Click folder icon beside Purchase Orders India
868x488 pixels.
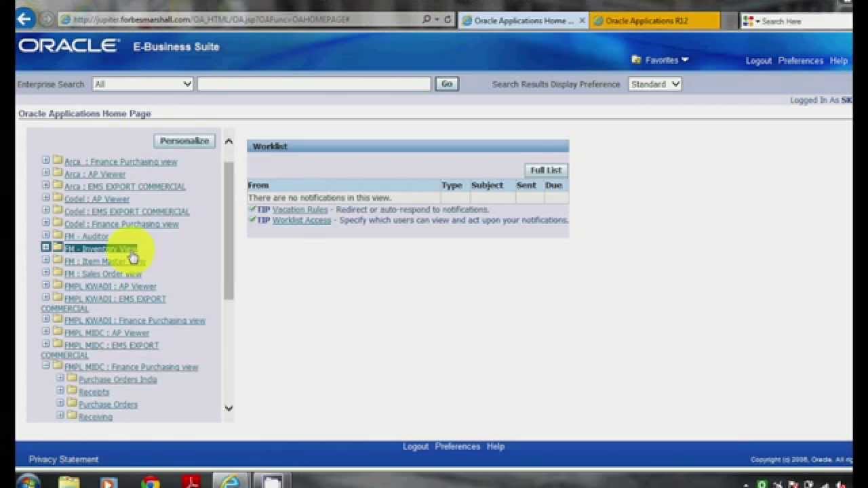pyautogui.click(x=72, y=378)
